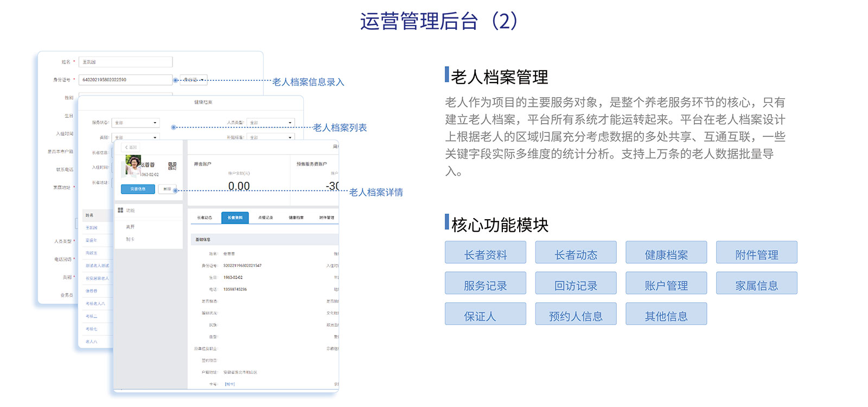This screenshot has width=868, height=407.
Task: Open the 补贴标准 dropdown
Action: [271, 137]
